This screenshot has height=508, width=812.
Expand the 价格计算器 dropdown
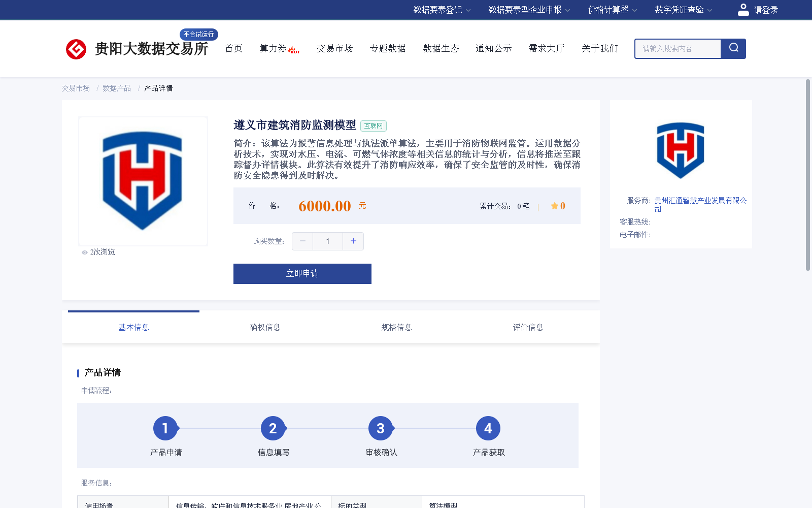(613, 10)
